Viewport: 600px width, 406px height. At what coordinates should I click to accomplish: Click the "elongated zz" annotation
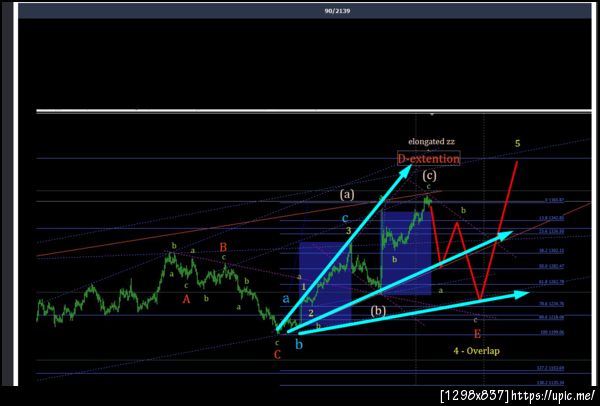pos(431,142)
